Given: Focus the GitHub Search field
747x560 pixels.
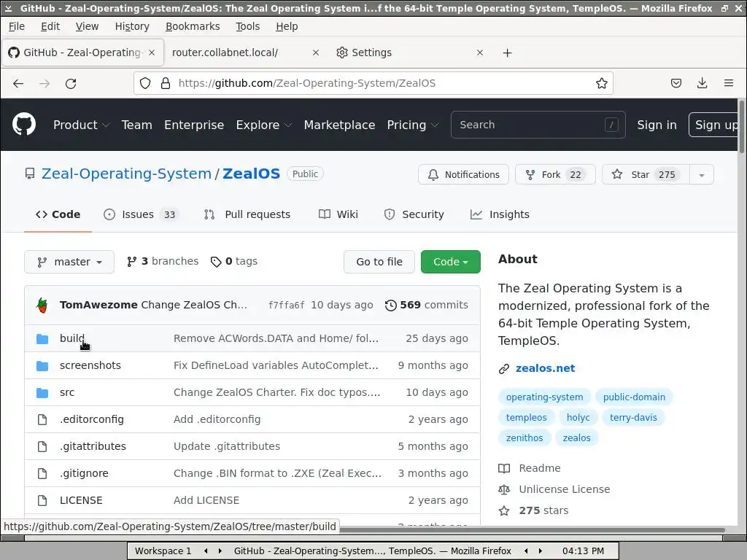Looking at the screenshot, I should [538, 125].
